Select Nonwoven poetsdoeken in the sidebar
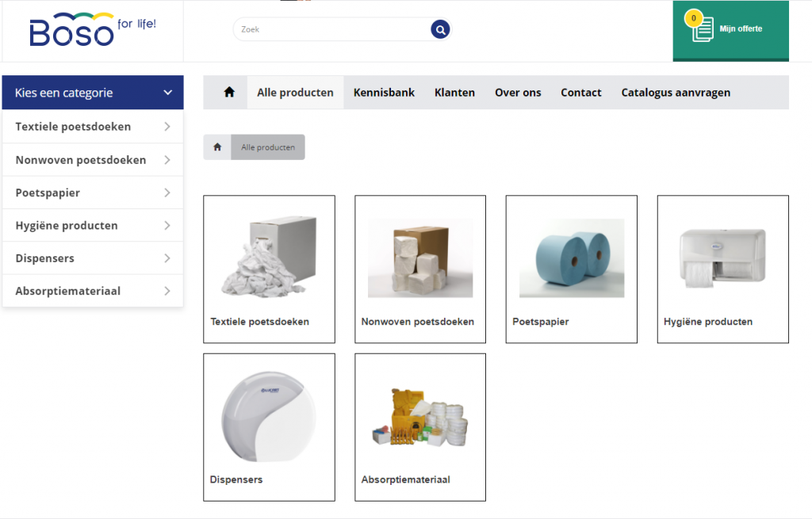 (81, 160)
